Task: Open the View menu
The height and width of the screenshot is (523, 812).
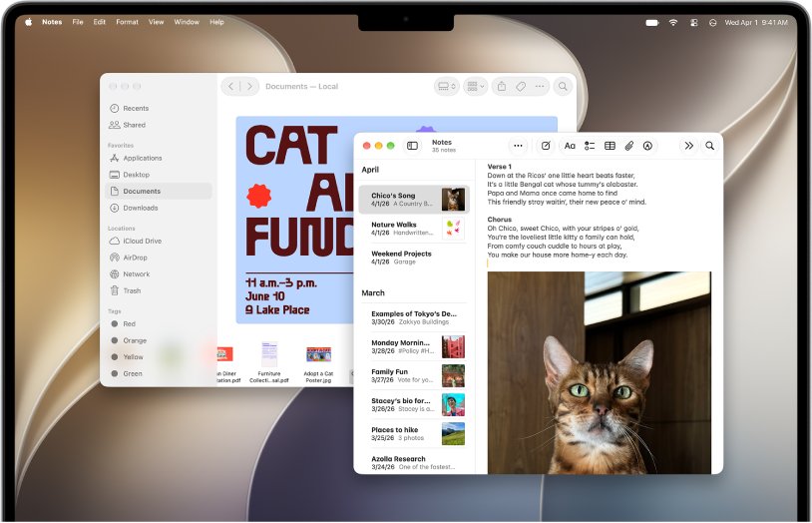Action: coord(156,22)
